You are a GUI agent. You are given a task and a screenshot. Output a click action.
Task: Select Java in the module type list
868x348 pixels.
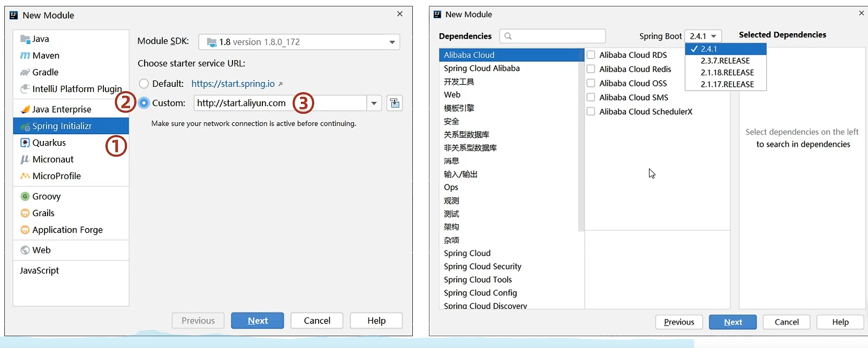click(x=71, y=39)
